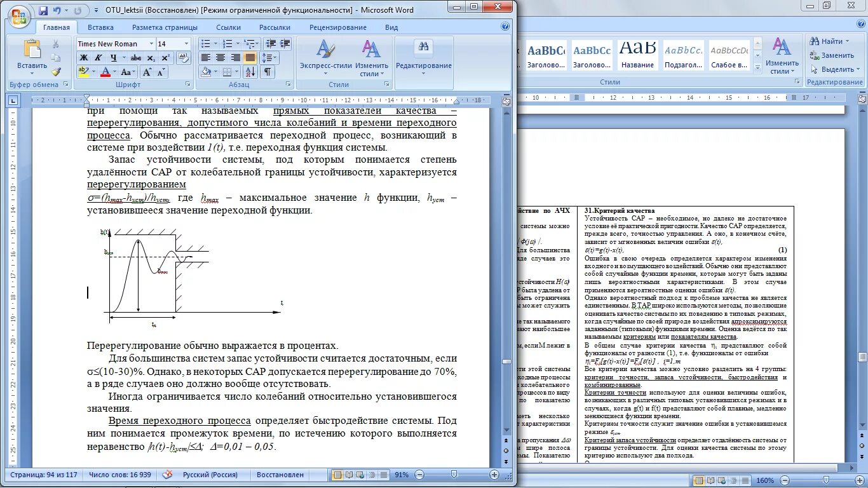Click the Paste (Вставить) clipboard icon
Image resolution: width=868 pixels, height=488 pixels.
pyautogui.click(x=32, y=49)
